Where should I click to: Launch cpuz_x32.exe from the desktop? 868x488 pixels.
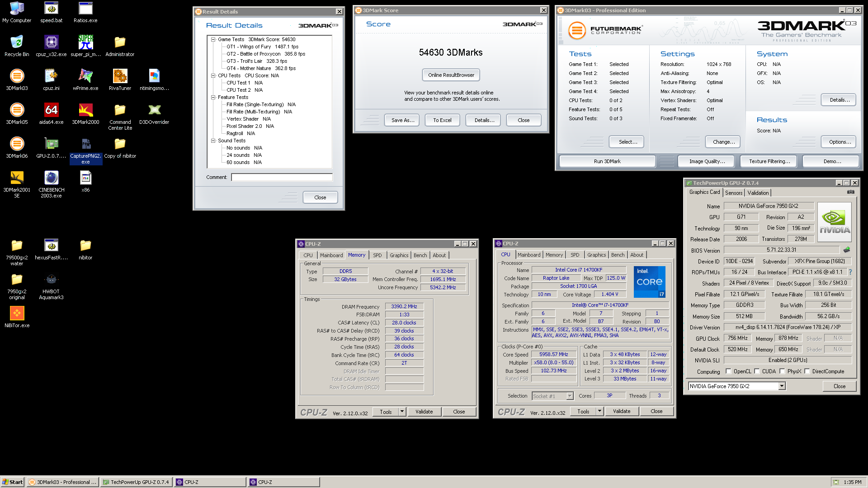point(51,46)
